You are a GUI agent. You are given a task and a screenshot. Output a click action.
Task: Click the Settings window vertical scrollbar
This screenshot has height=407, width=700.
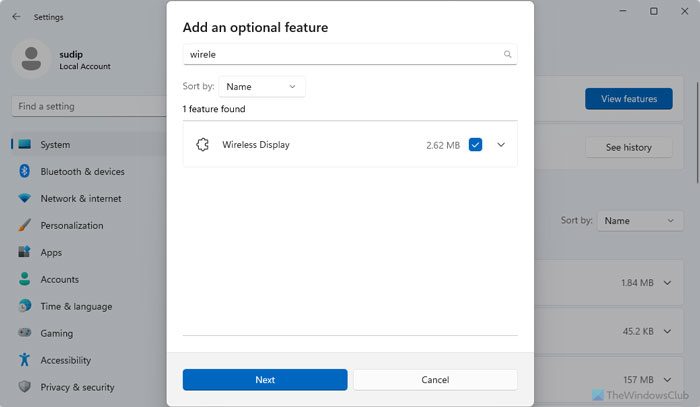697,133
